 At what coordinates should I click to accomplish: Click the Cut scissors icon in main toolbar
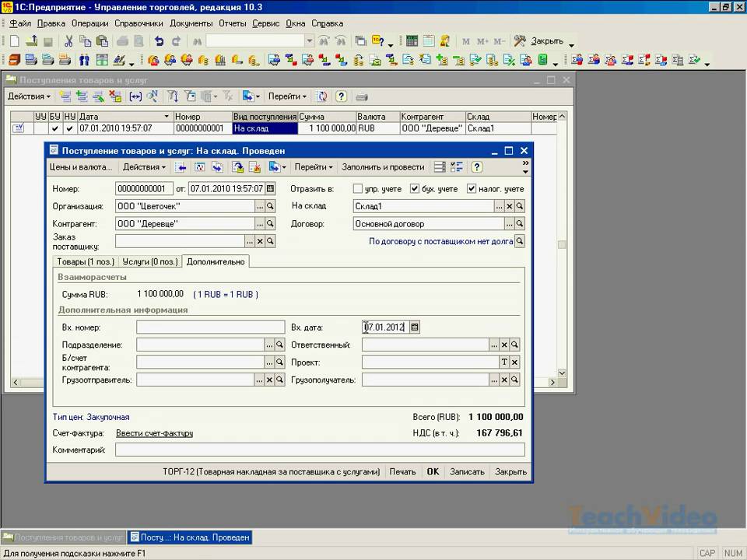[x=68, y=41]
